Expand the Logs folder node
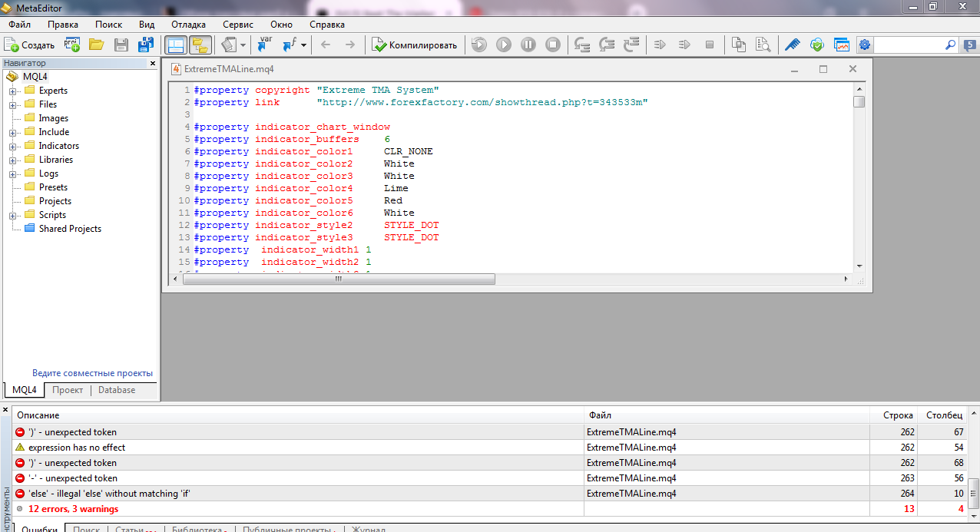Image resolution: width=980 pixels, height=532 pixels. click(13, 173)
